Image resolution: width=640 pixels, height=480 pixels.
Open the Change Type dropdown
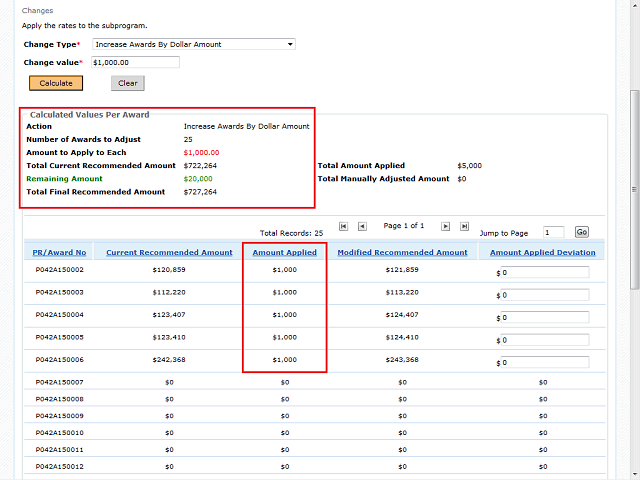[x=193, y=44]
